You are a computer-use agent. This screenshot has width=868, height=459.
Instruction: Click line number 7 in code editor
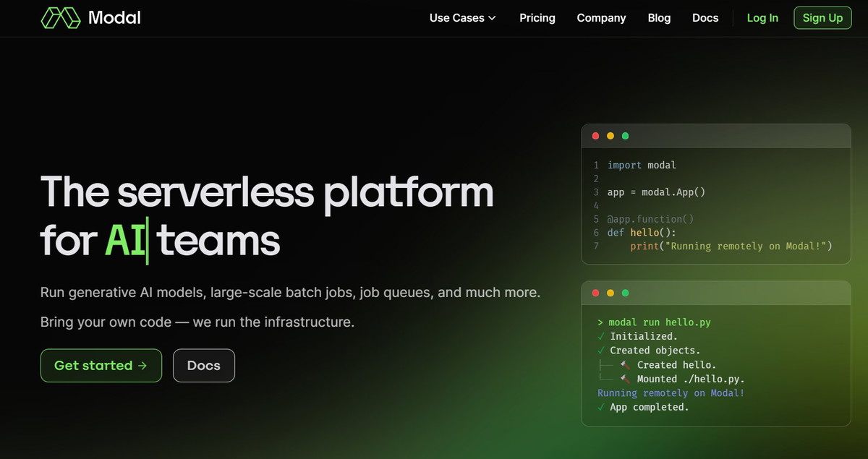coord(596,246)
